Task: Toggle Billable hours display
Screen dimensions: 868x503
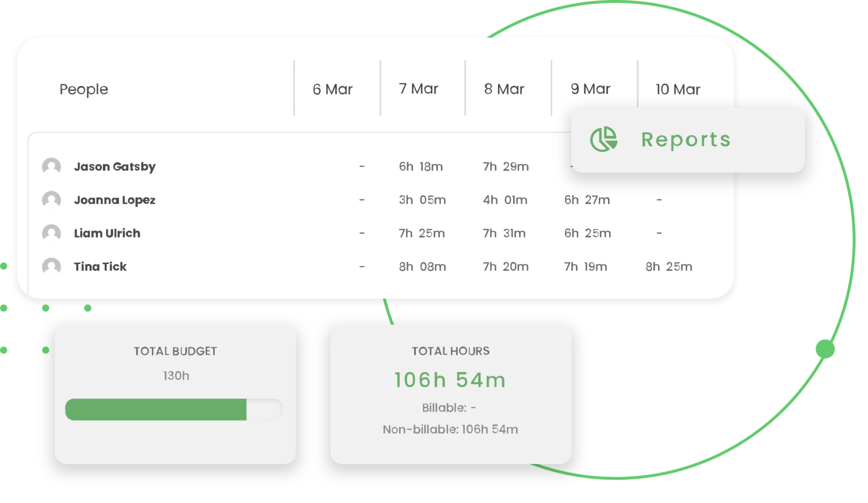Action: 450,407
